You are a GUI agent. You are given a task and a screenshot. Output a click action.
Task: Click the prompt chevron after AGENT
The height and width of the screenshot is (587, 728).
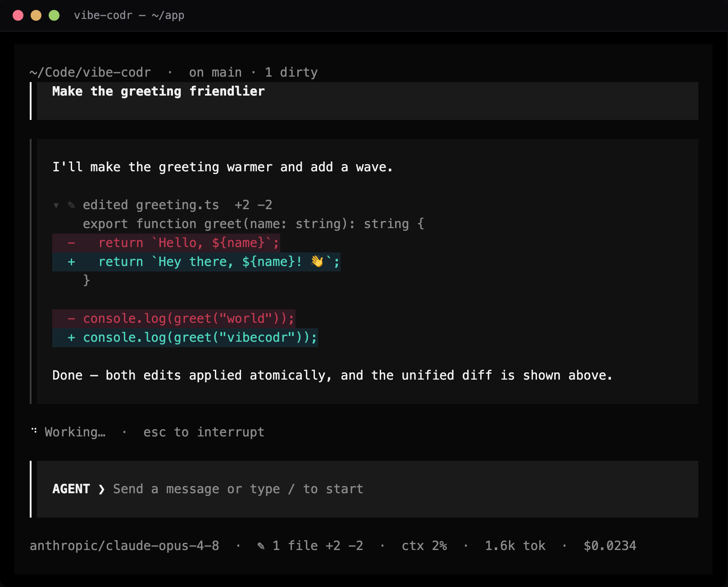coord(102,489)
